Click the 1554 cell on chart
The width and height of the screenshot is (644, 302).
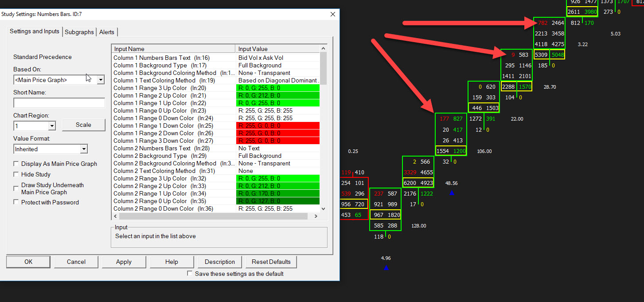pyautogui.click(x=443, y=151)
